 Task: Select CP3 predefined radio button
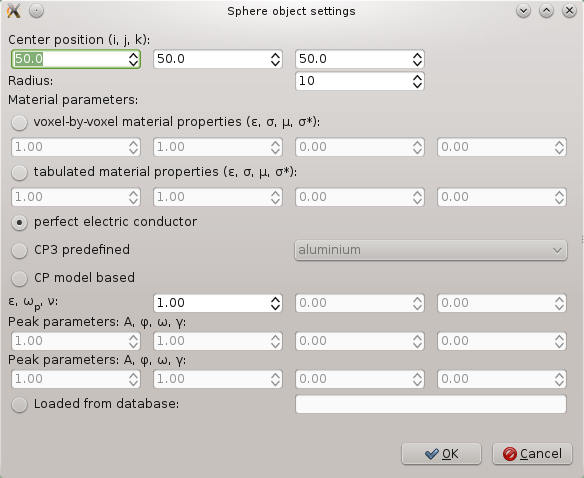tap(19, 250)
